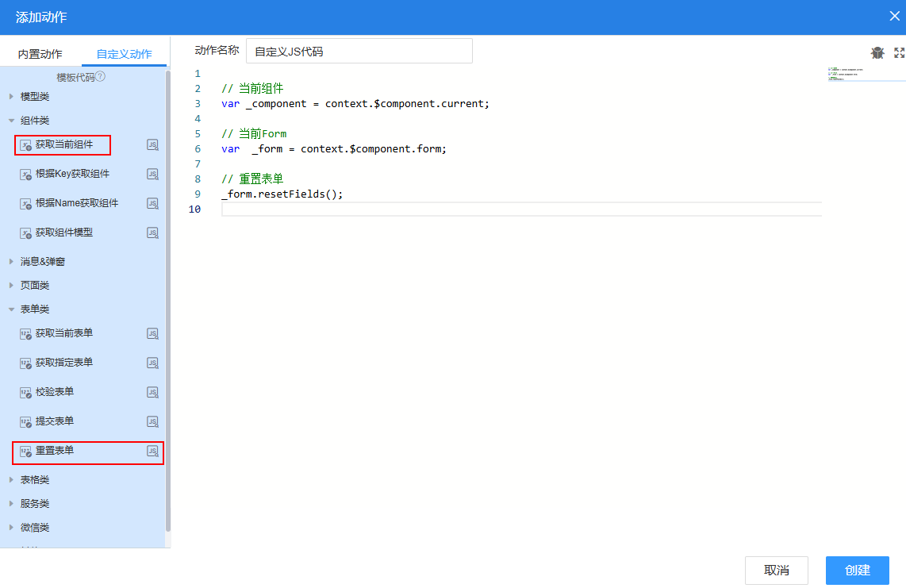Collapse the 组件类 category

[11, 121]
